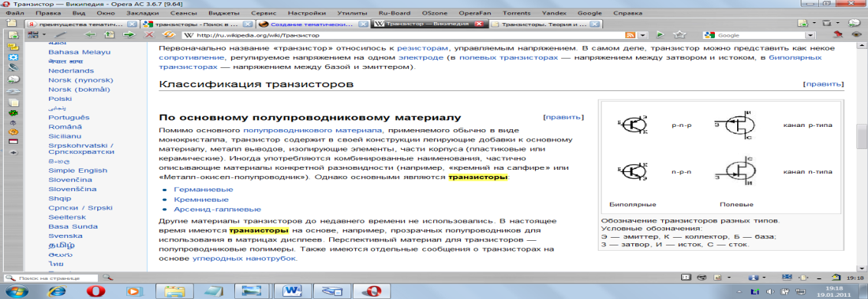
Task: Open the Google search engine dropdown
Action: click(x=810, y=35)
